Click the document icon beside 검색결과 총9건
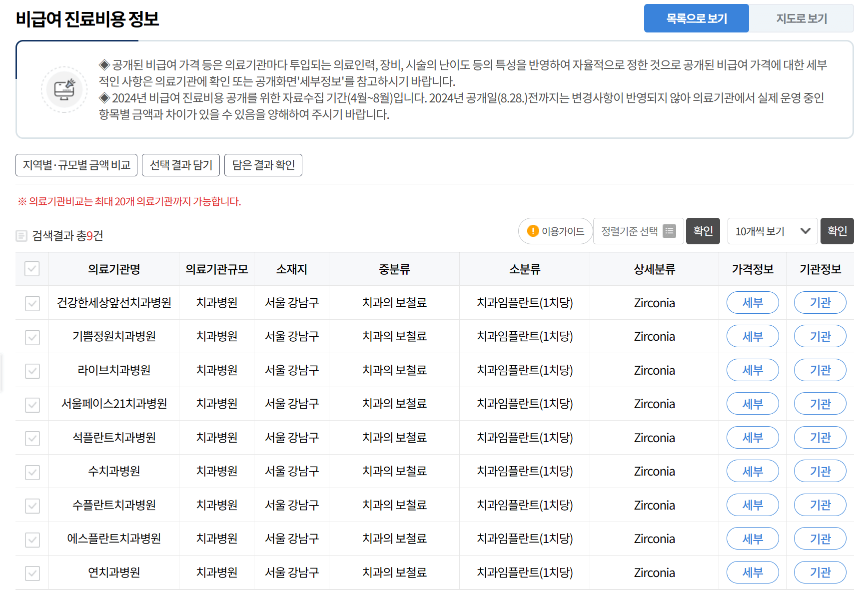This screenshot has width=868, height=595. pyautogui.click(x=21, y=235)
